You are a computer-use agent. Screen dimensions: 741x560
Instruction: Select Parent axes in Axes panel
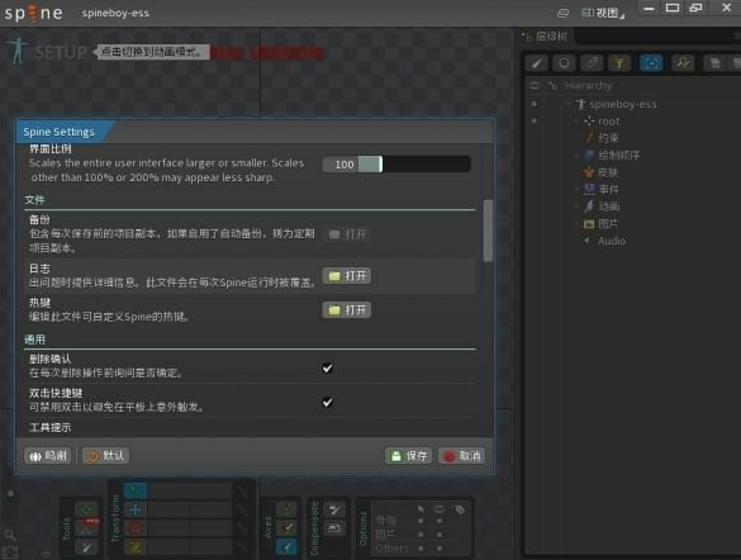[x=286, y=528]
